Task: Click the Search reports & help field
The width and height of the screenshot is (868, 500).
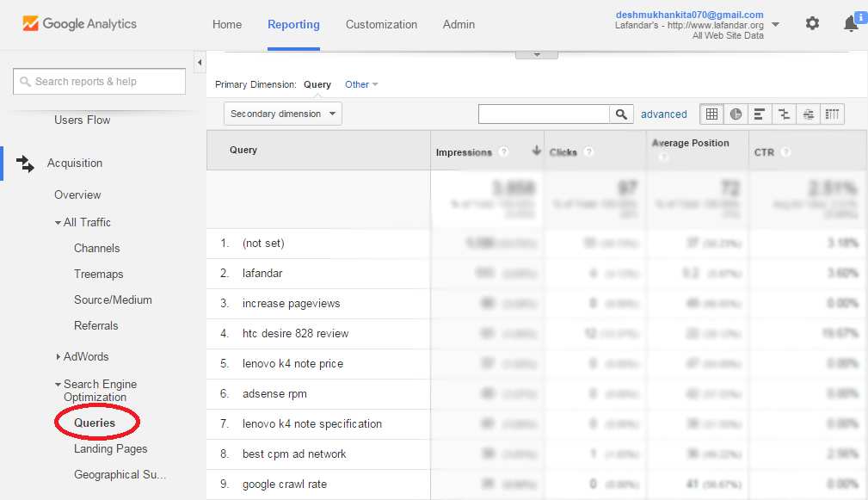Action: (99, 82)
